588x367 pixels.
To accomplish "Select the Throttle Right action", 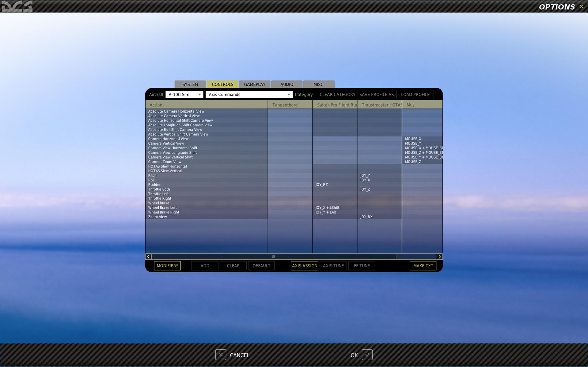I will [x=207, y=199].
